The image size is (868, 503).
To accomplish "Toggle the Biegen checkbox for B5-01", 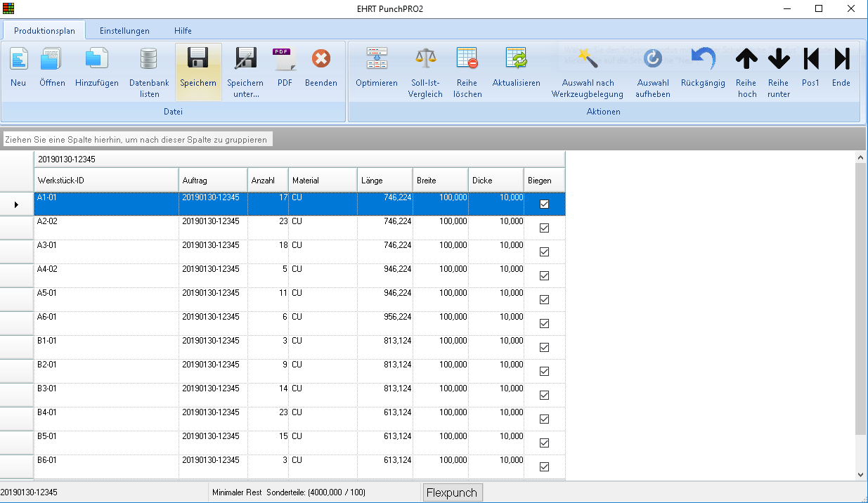I will point(544,443).
